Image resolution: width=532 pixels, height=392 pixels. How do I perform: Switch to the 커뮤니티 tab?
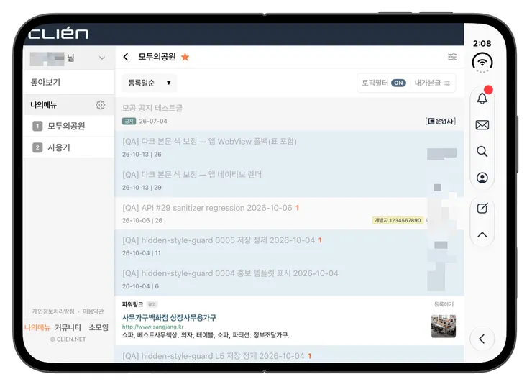68,327
